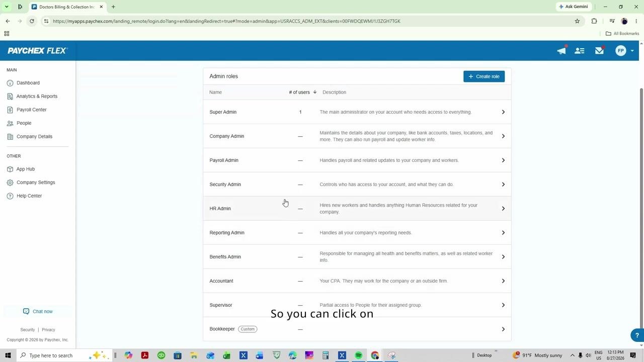This screenshot has height=362, width=644.
Task: Expand the Benefits Admin role chevron
Action: click(503, 257)
